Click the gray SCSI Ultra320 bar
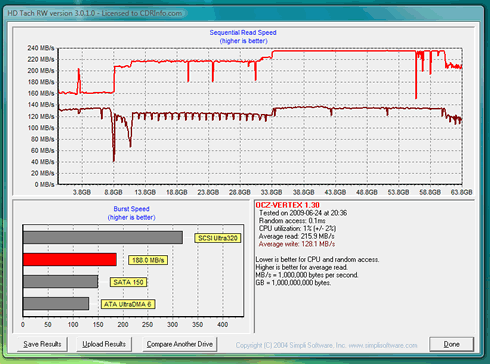 [x=103, y=238]
